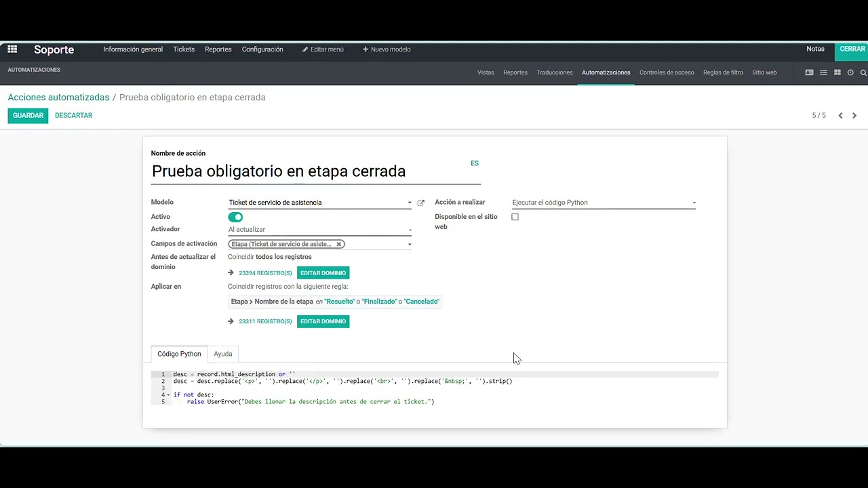Open Información general menu

133,49
